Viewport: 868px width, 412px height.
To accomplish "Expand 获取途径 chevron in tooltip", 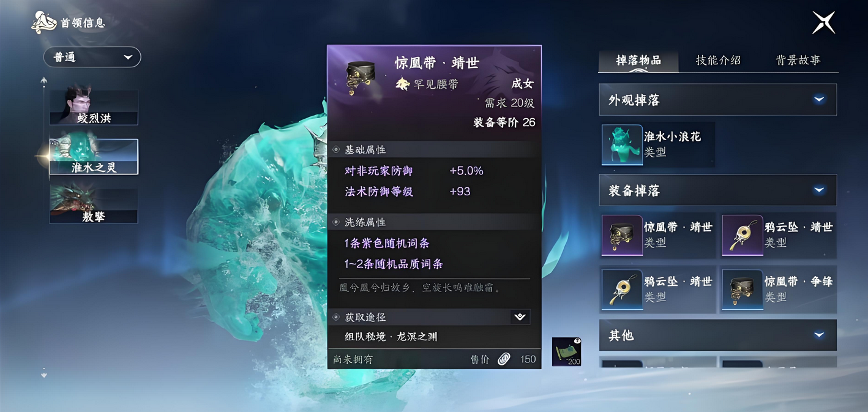I will tap(520, 316).
